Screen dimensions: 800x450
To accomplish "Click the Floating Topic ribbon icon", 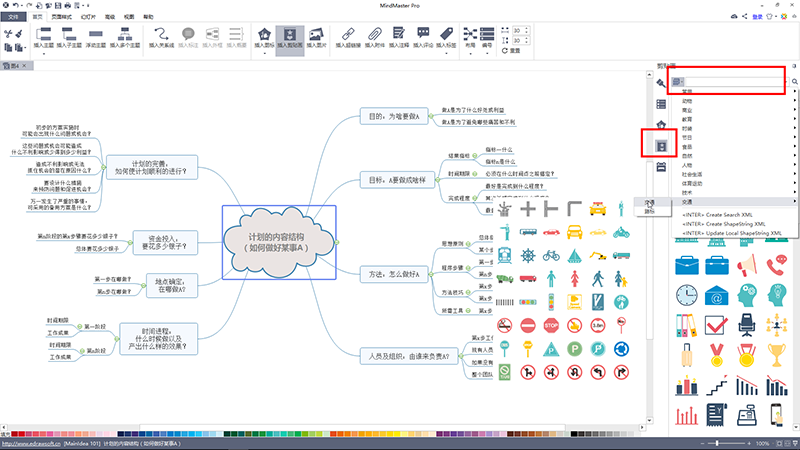I will point(95,34).
